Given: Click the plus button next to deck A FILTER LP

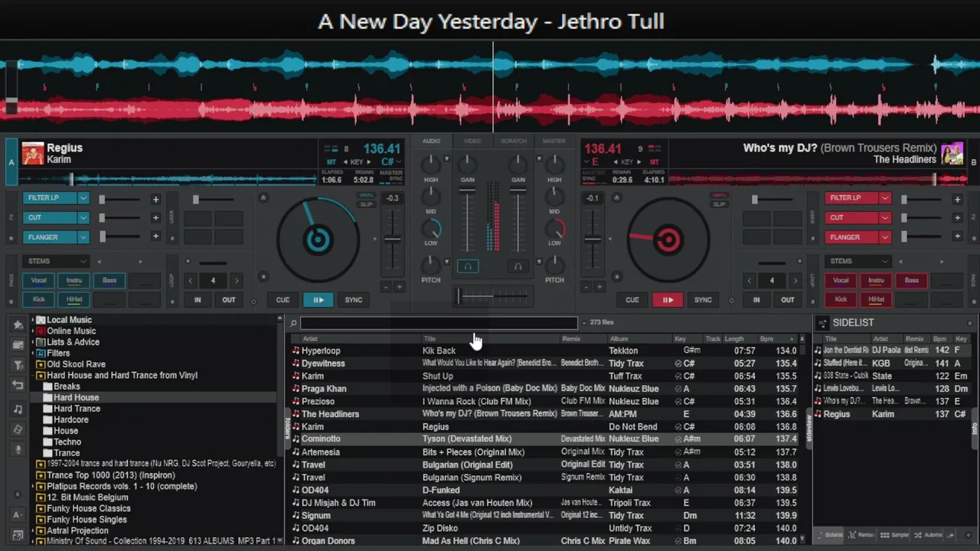Looking at the screenshot, I should click(155, 199).
